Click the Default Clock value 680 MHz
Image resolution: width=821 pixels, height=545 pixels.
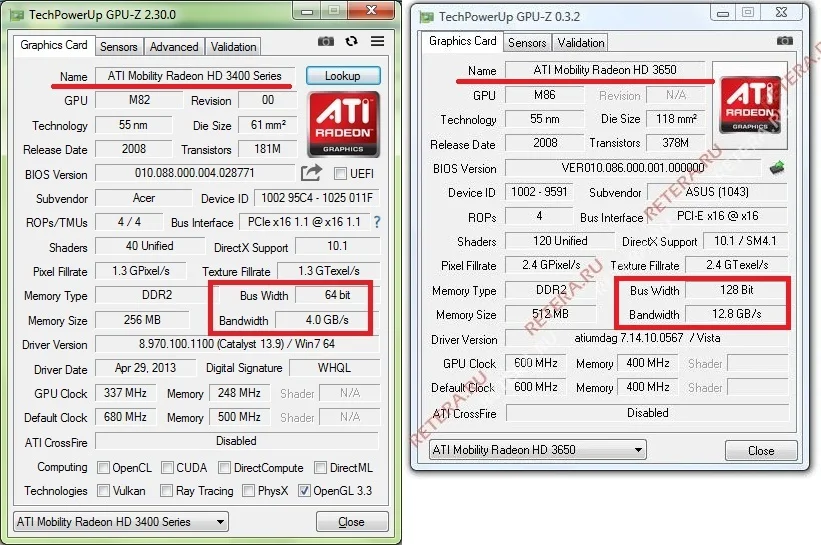point(125,417)
